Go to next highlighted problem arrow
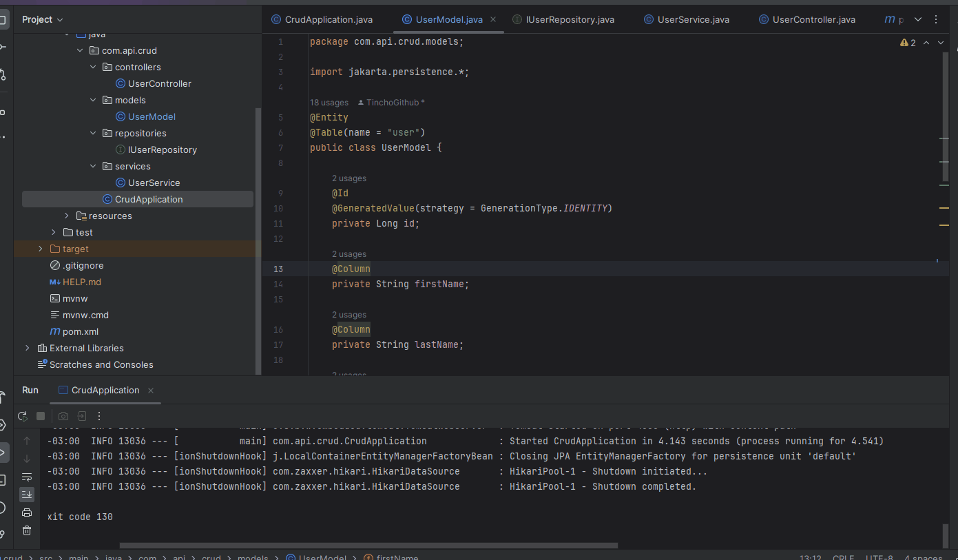 [x=941, y=43]
